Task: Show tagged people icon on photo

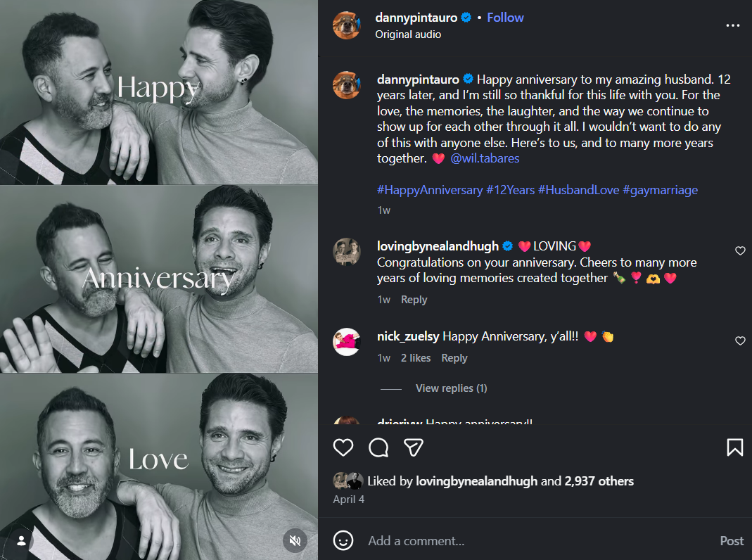Action: [x=22, y=540]
